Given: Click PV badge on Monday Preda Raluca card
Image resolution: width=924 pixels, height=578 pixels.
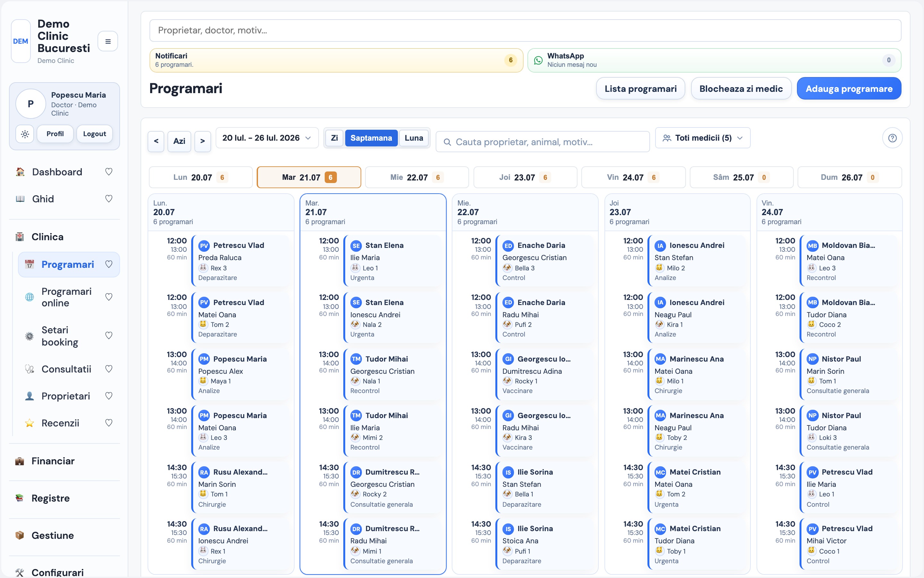Looking at the screenshot, I should point(204,246).
